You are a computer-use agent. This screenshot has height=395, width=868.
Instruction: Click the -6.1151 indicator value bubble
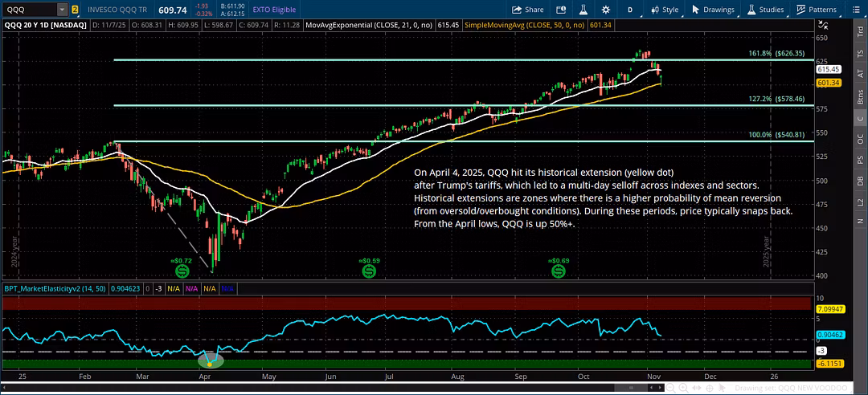point(829,364)
